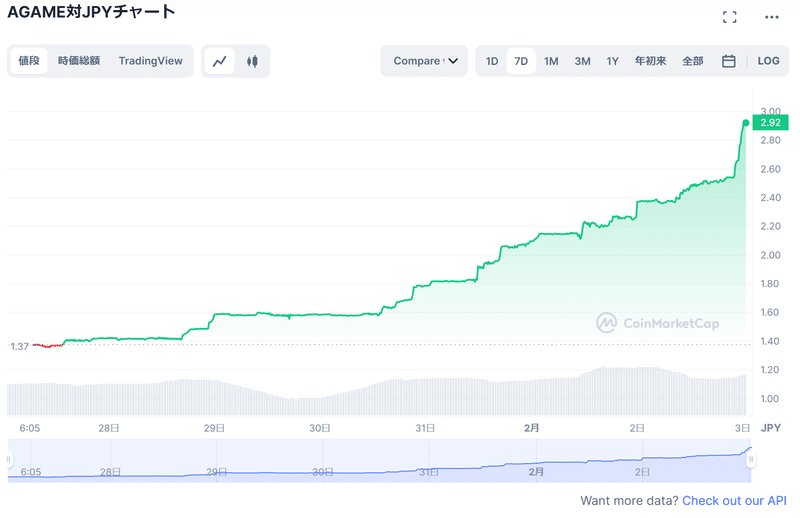Open the Check out our API link
The width and height of the screenshot is (800, 518).
734,500
